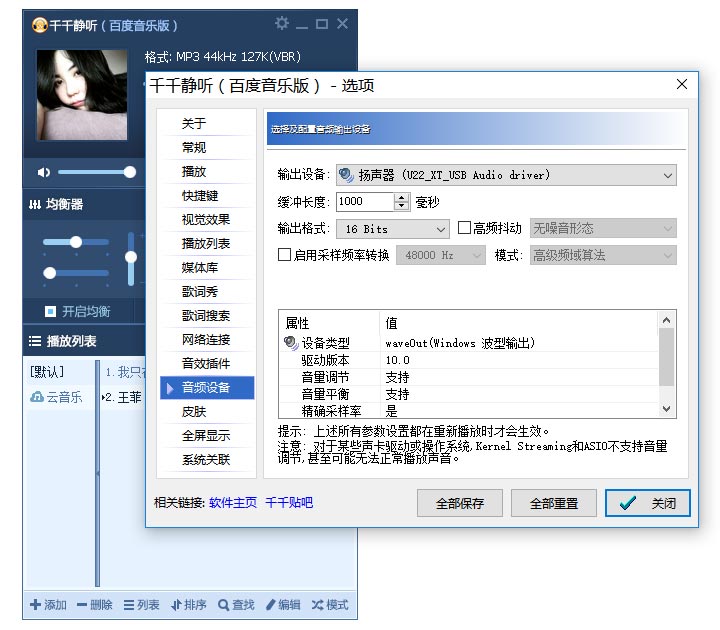Mute via speaker icon in player
The width and height of the screenshot is (720, 630).
(x=44, y=172)
